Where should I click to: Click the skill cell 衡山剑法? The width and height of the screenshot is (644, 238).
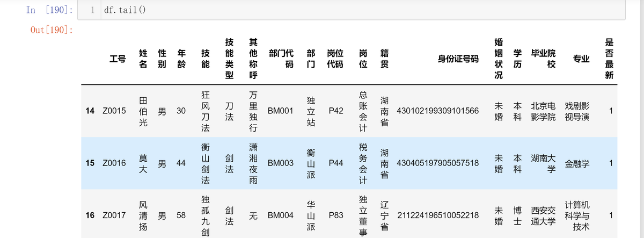point(206,163)
